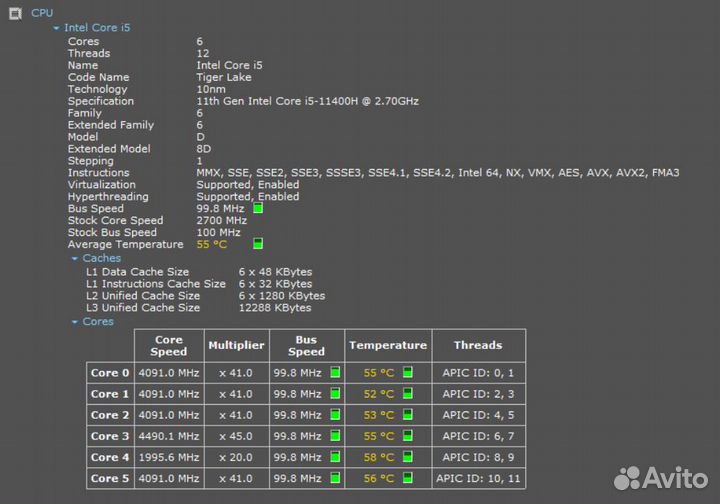The width and height of the screenshot is (720, 504).
Task: Collapse the Intel Core i5 tree node arrow
Action: click(x=57, y=28)
